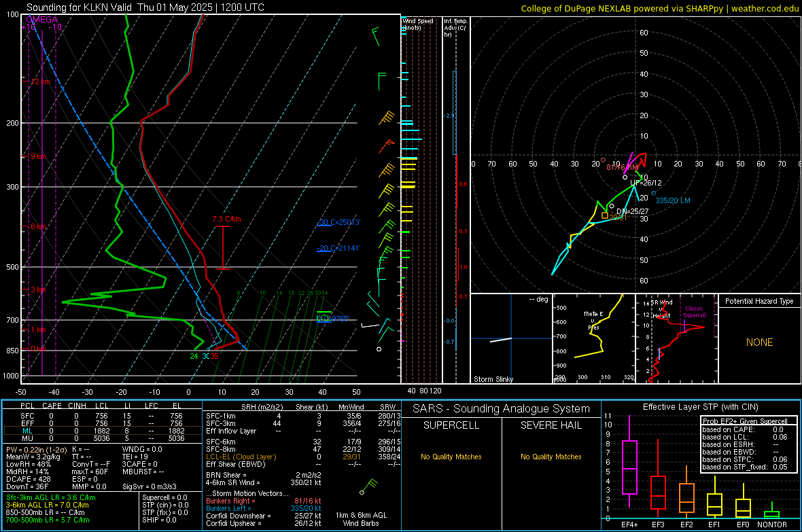Click the OMEGA label on the Skew-T
Viewport: 802px width, 532px height.
[41, 20]
